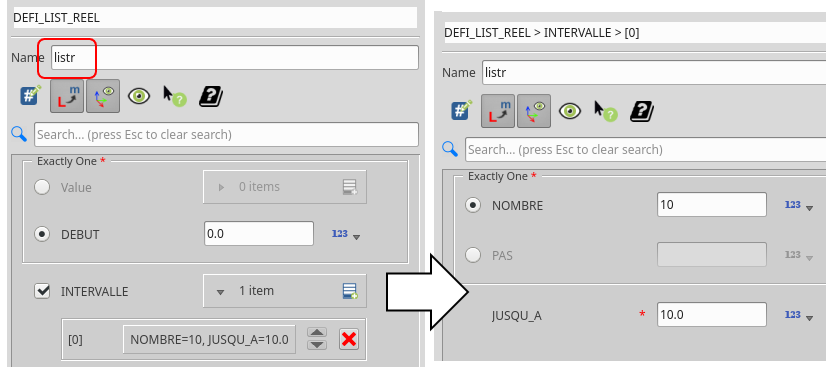Click the green eye icon in left panel
This screenshot has height=367, width=826.
pyautogui.click(x=139, y=96)
